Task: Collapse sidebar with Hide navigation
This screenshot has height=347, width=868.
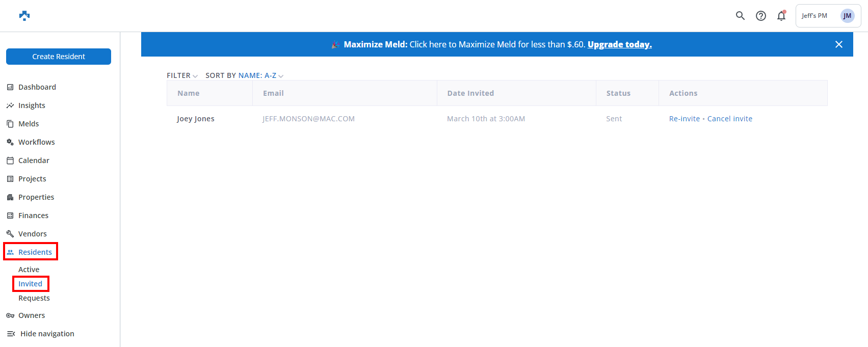Action: 41,334
